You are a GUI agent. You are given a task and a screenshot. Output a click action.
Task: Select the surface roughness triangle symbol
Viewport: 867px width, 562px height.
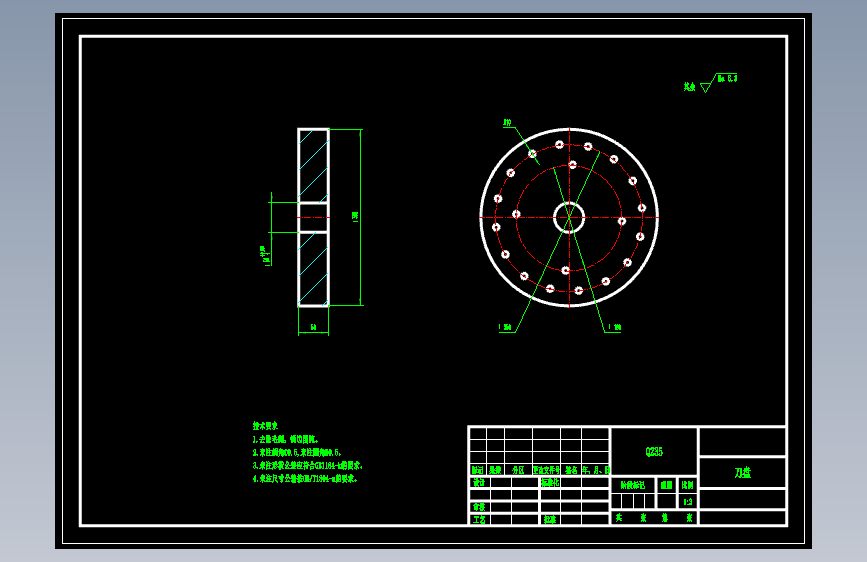tap(706, 87)
